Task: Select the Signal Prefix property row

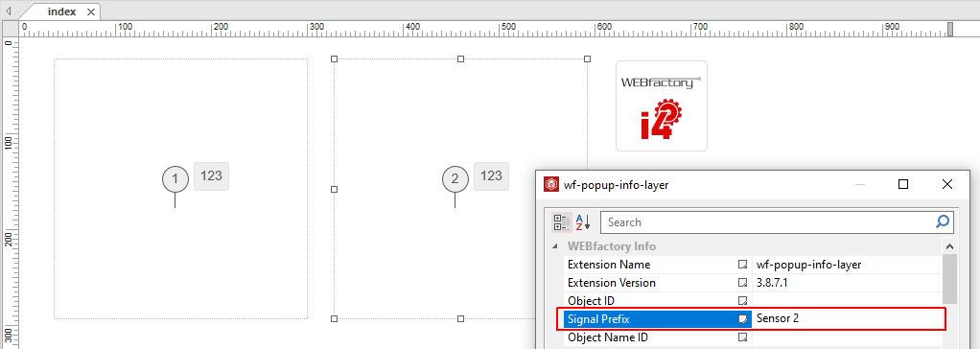Action: click(754, 319)
